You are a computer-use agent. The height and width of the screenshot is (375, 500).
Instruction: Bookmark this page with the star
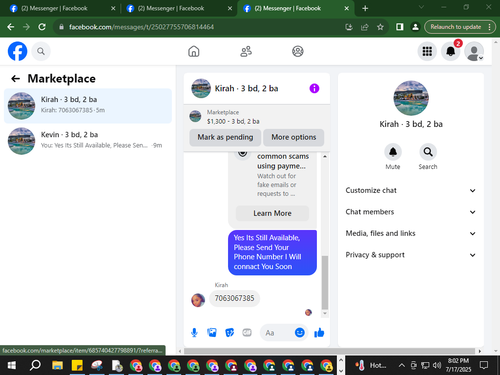click(380, 27)
